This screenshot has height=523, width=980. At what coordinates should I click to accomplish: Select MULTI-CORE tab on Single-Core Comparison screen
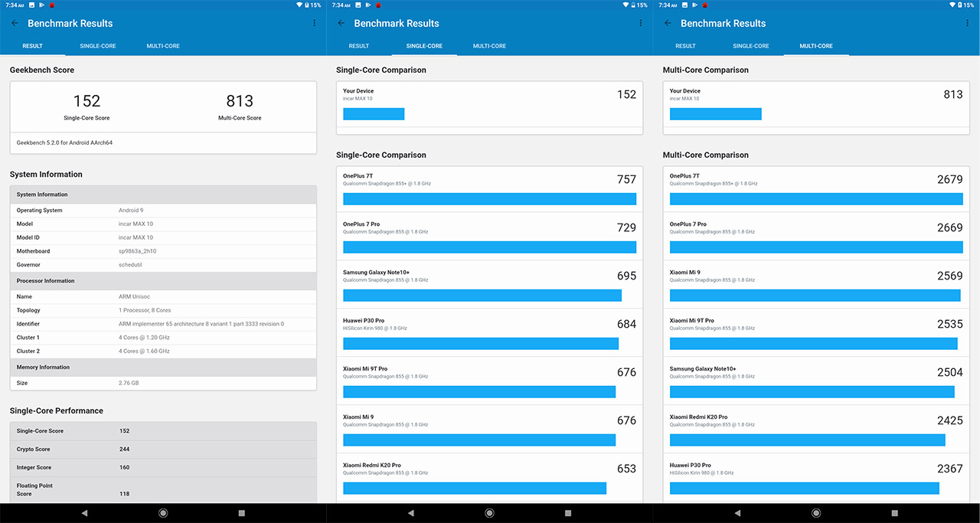[x=489, y=46]
